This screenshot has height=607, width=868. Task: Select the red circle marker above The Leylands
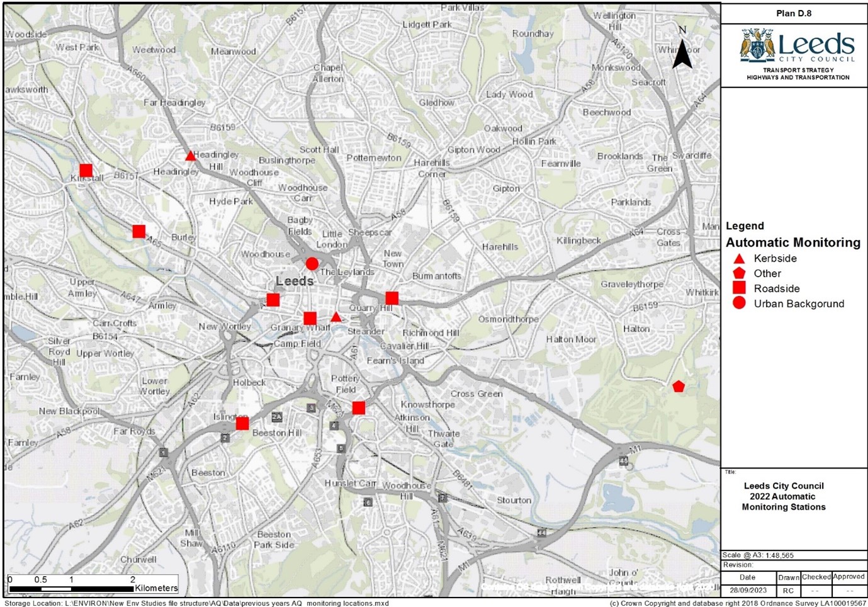(x=312, y=263)
